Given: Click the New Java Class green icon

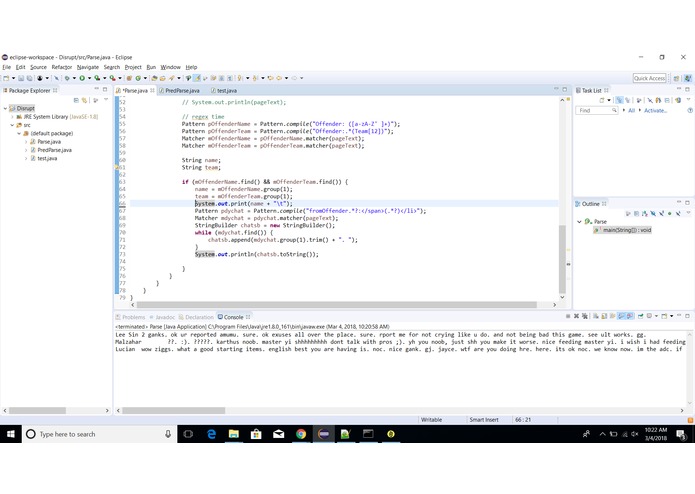Looking at the screenshot, I should [138, 78].
